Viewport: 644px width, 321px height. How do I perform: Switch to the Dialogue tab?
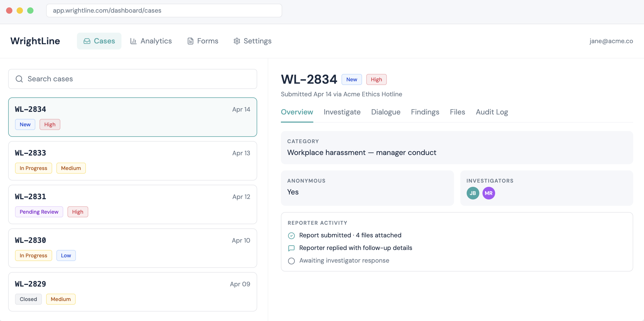point(386,112)
